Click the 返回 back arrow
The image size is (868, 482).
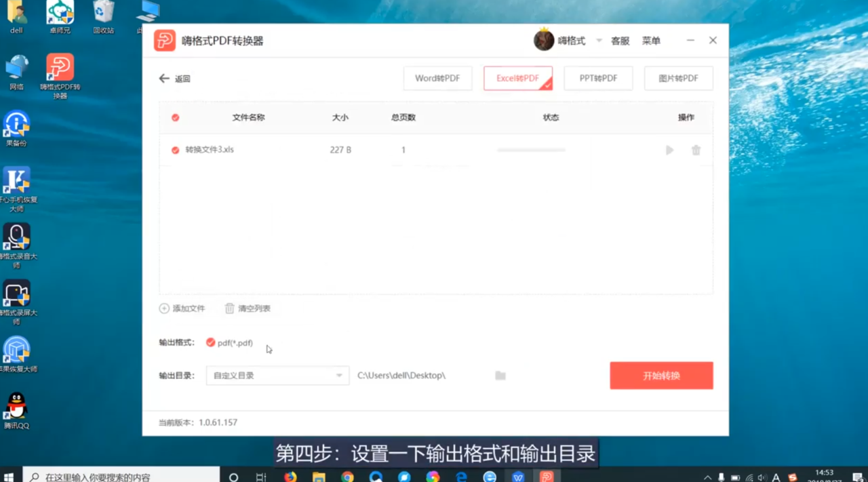pos(165,78)
